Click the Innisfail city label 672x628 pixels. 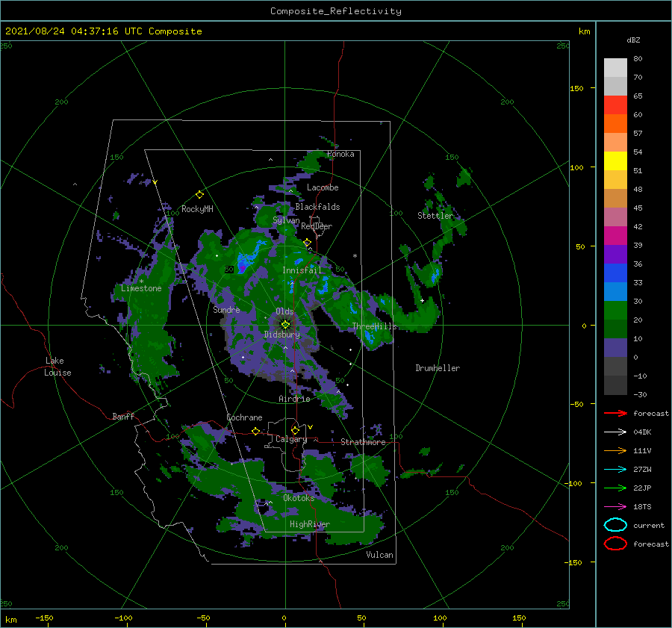click(302, 270)
